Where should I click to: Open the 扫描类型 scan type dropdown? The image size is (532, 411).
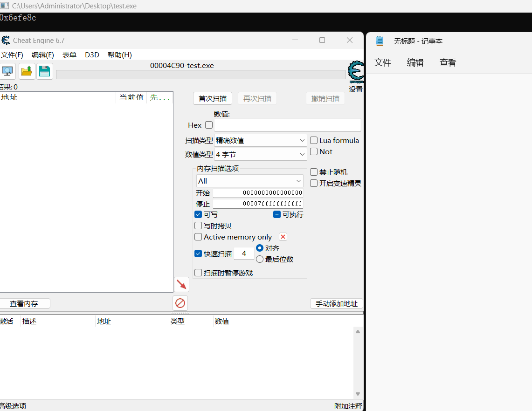coord(260,140)
